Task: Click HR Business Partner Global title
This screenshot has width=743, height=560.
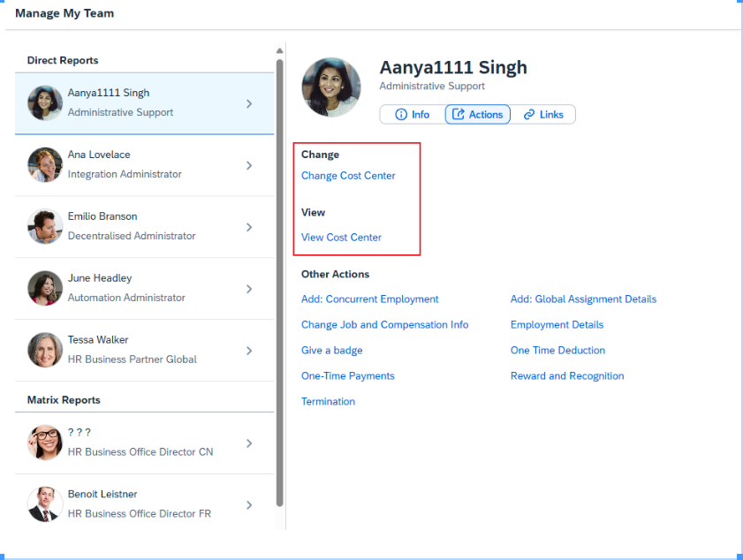Action: (133, 359)
